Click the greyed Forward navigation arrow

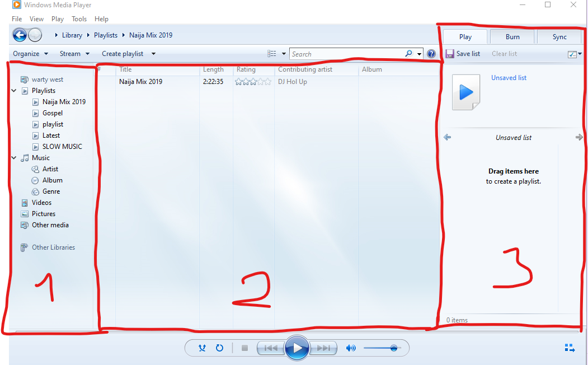[x=35, y=35]
